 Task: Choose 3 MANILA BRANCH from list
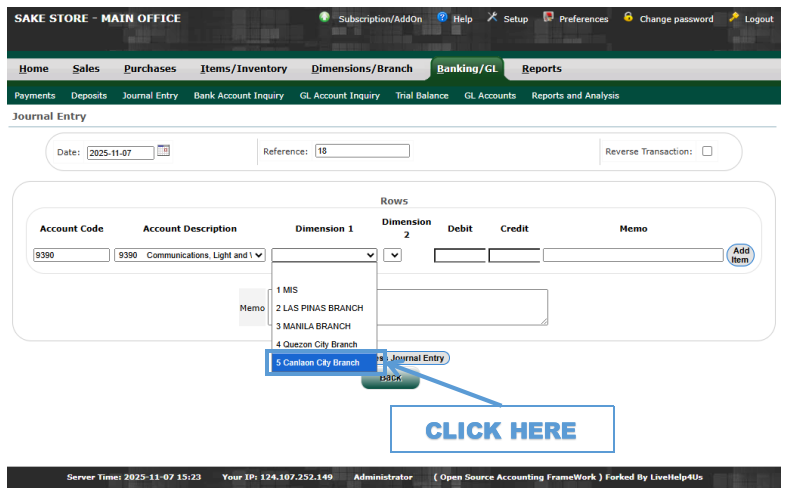click(x=314, y=326)
